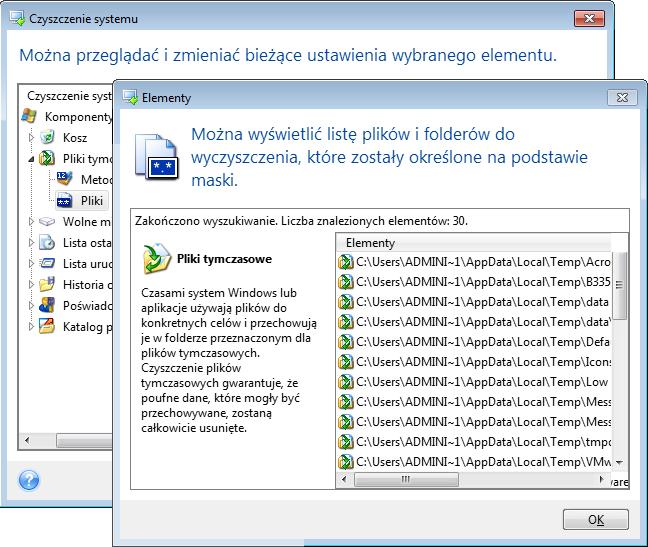Click the horizontal scrollbar thumb of file list
Screen dimensions: 648x547
pos(406,479)
